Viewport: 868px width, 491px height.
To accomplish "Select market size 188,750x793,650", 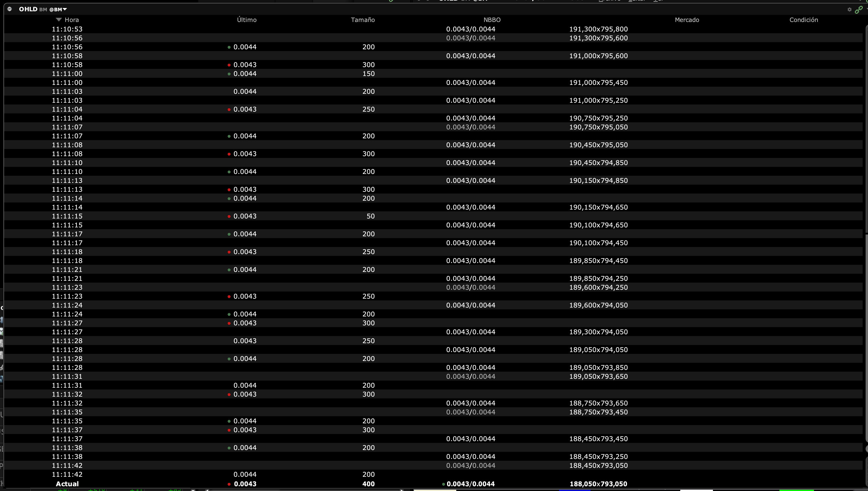I will (x=598, y=403).
